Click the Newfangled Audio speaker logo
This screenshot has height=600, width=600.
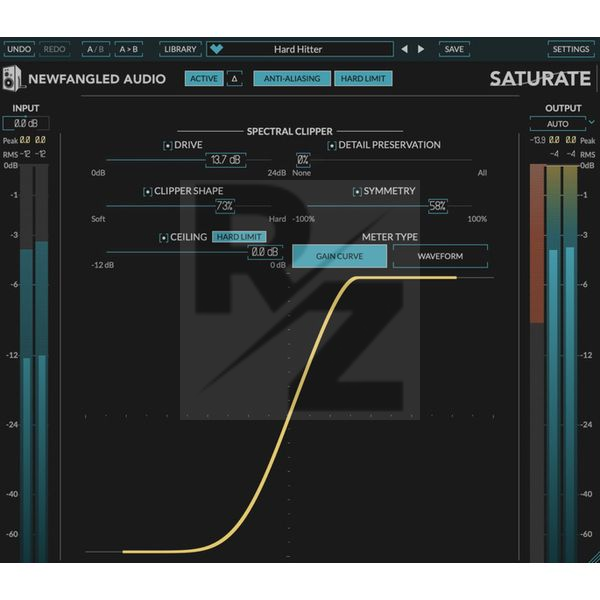click(12, 78)
